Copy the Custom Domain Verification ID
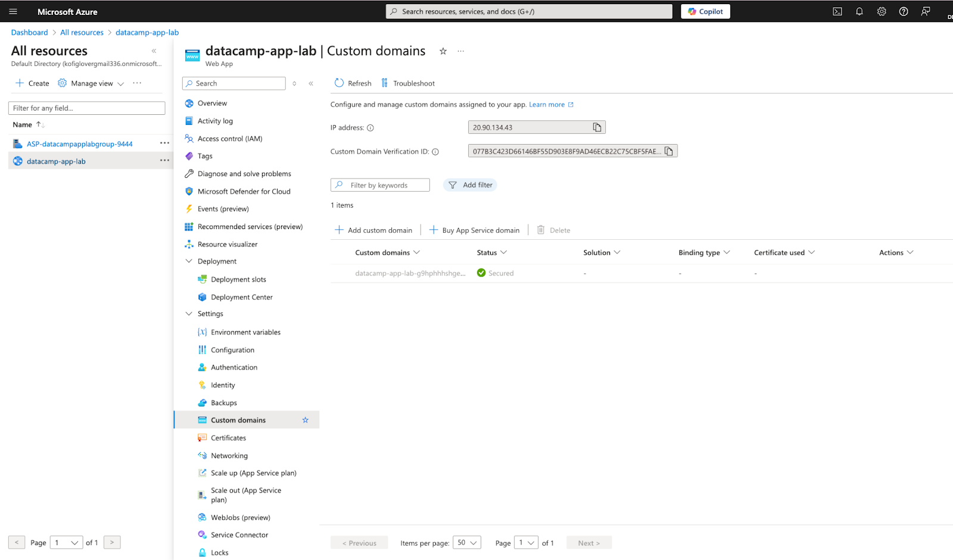 [x=669, y=151]
